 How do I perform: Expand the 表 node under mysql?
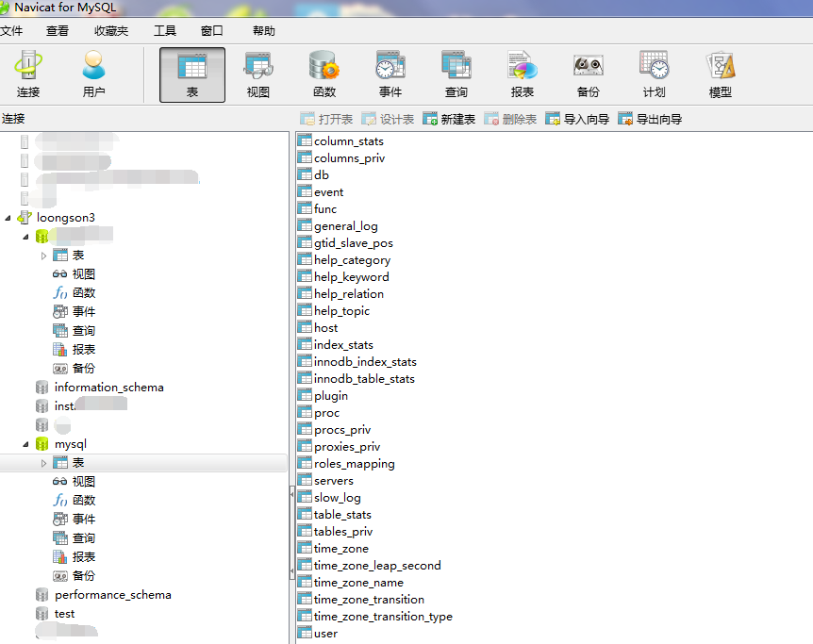click(43, 463)
